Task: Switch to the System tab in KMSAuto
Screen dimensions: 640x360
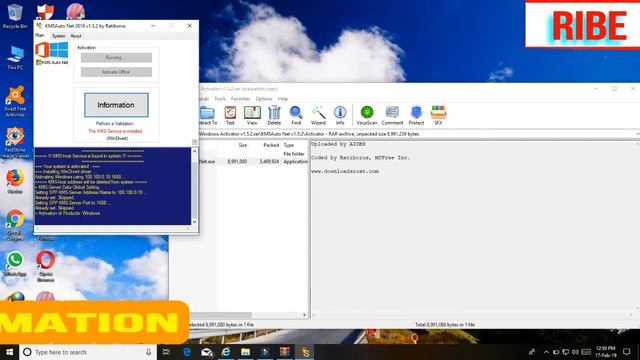Action: click(58, 36)
